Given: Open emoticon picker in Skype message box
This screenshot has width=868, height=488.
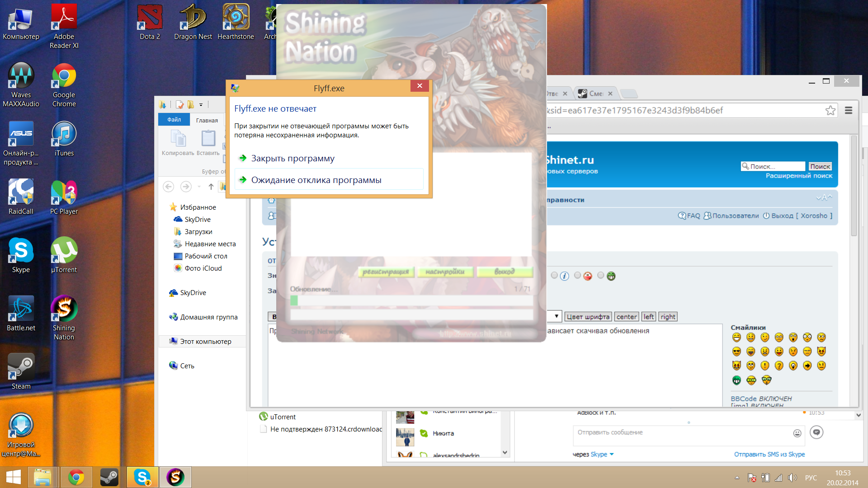Looking at the screenshot, I should 797,433.
